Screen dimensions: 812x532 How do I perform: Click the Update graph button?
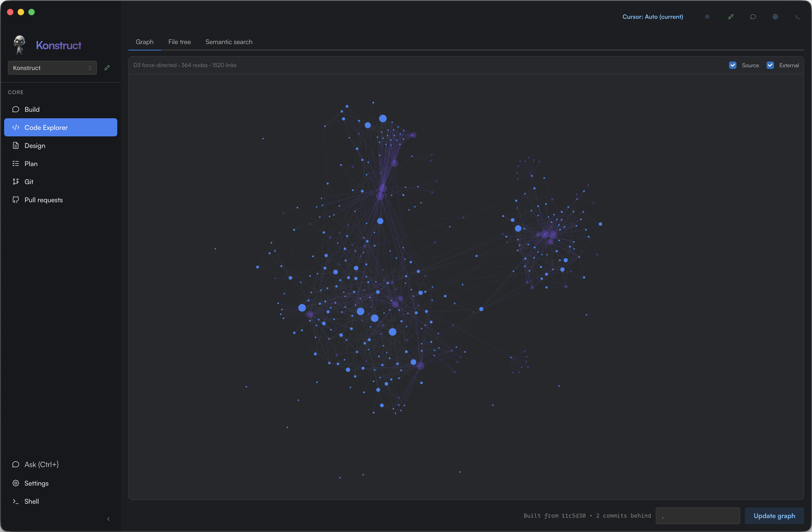774,516
